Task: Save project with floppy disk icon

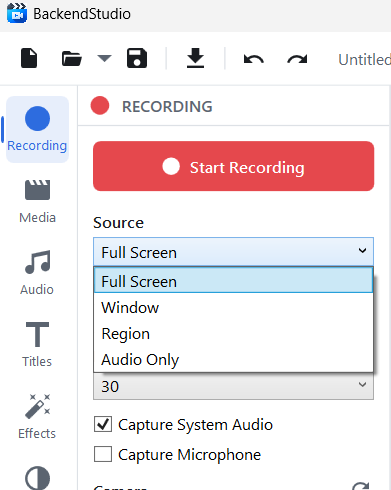Action: (x=137, y=58)
